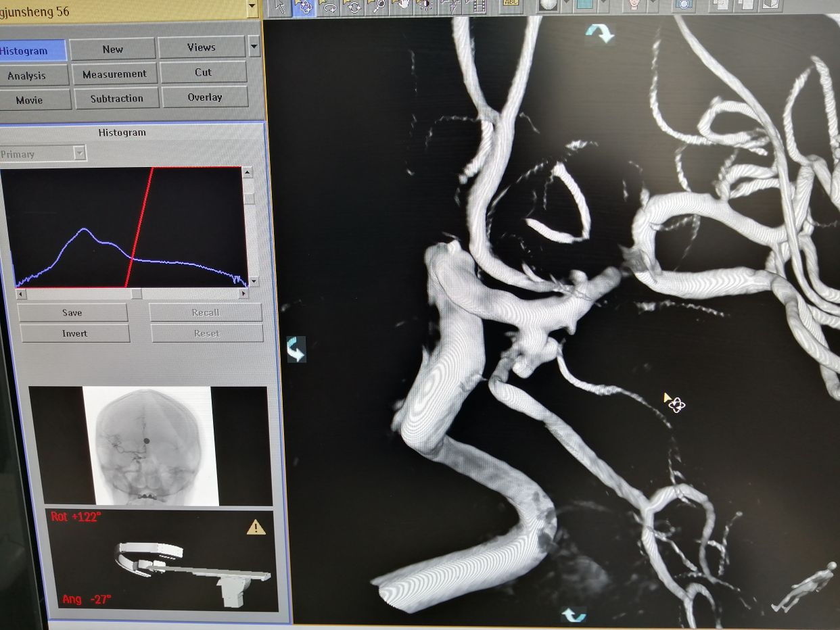Click the histogram scrollbar up arrow
The height and width of the screenshot is (630, 840).
248,172
